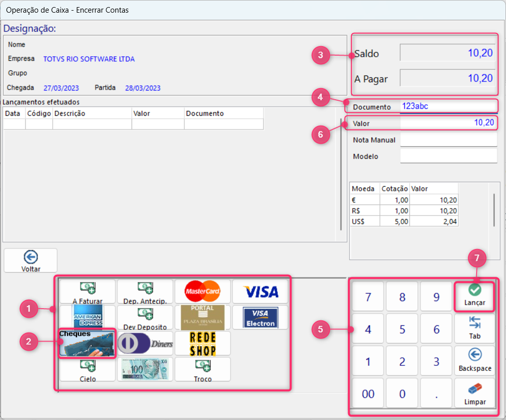Tap keypad digit 5

pos(402,328)
